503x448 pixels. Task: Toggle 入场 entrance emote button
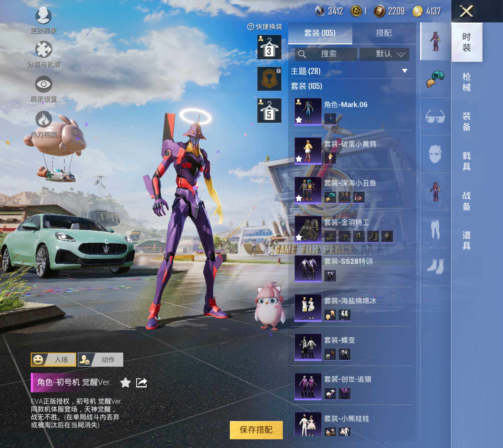[53, 360]
